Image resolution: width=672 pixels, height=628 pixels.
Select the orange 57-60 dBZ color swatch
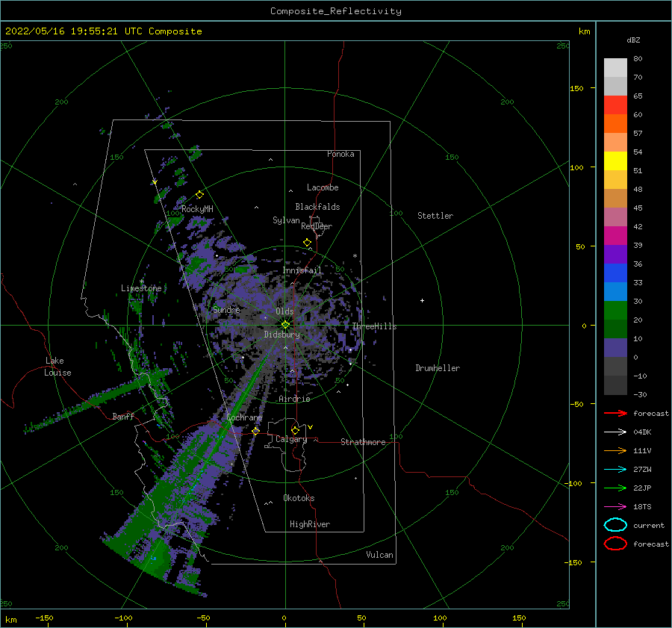[615, 123]
